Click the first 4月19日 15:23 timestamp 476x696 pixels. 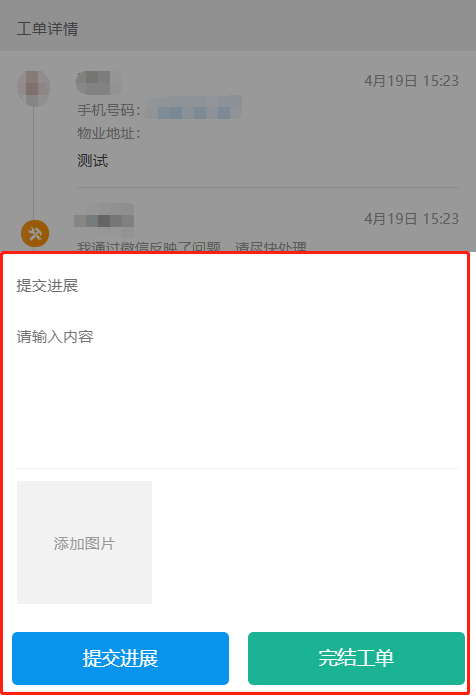click(411, 81)
